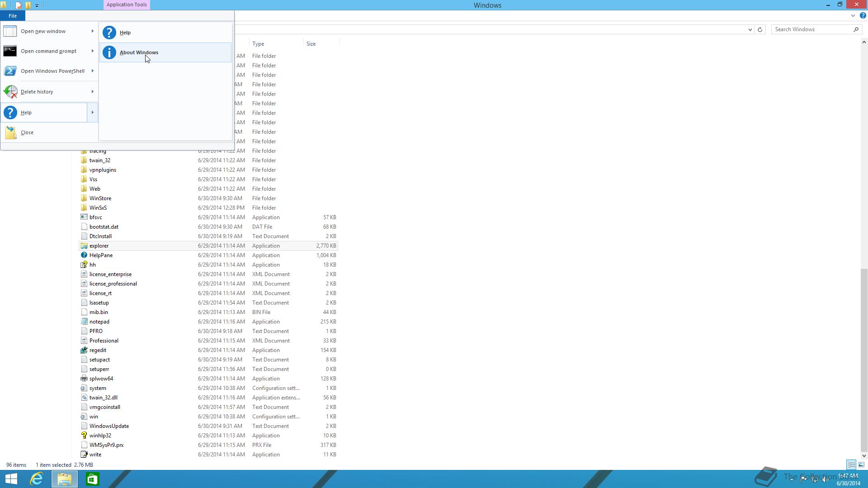The image size is (868, 488).
Task: Select Delete history menu entry
Action: [x=49, y=92]
